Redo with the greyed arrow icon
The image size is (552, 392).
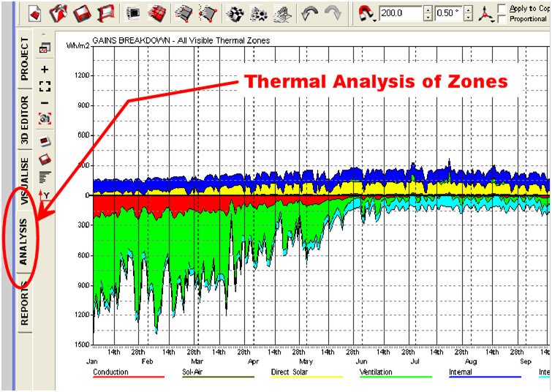pos(333,14)
